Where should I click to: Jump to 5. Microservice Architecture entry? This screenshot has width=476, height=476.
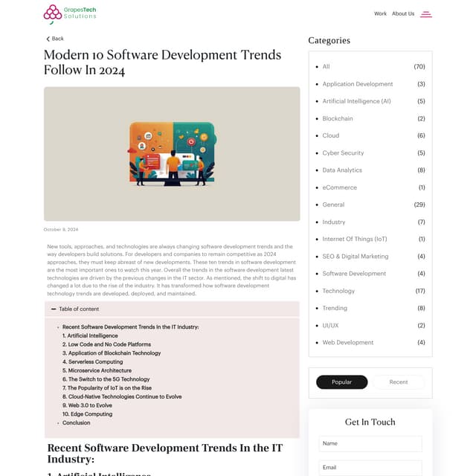(x=97, y=370)
